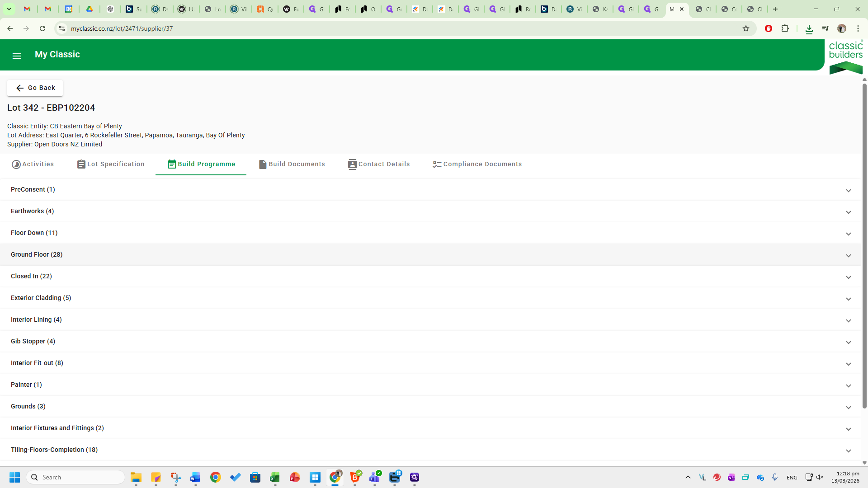Open the browser downloads icon

pyautogui.click(x=809, y=29)
